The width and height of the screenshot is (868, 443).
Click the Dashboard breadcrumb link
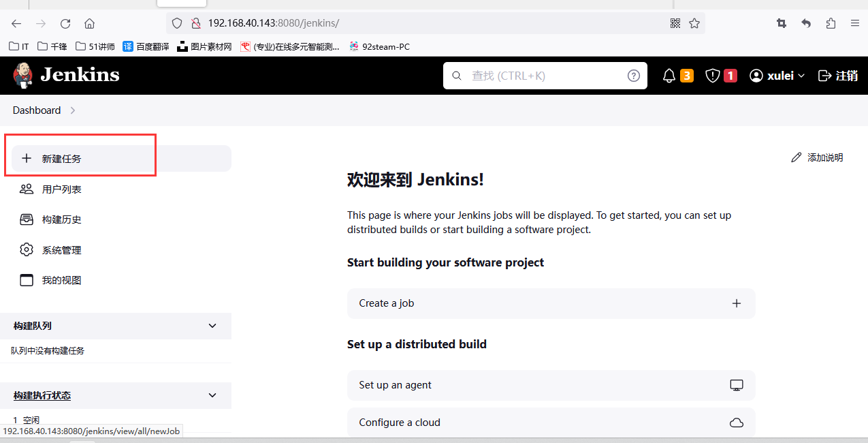pos(37,110)
